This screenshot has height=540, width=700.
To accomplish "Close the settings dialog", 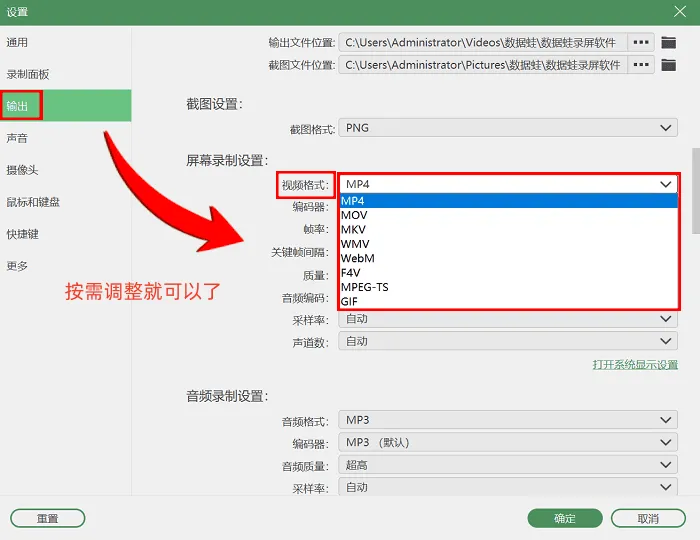I will [x=680, y=12].
